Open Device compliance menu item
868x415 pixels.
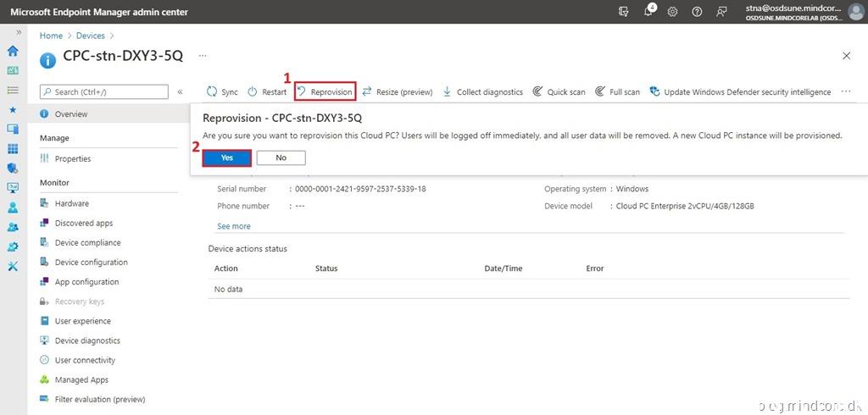87,243
